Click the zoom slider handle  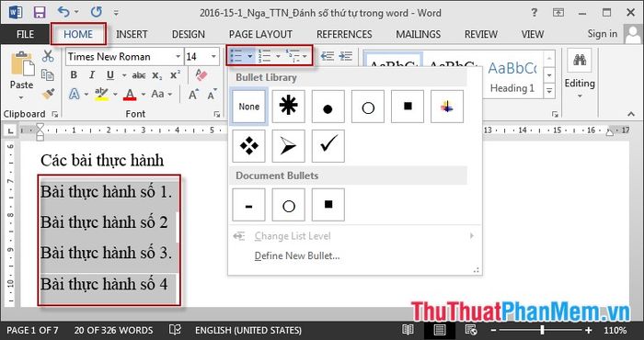(x=543, y=330)
